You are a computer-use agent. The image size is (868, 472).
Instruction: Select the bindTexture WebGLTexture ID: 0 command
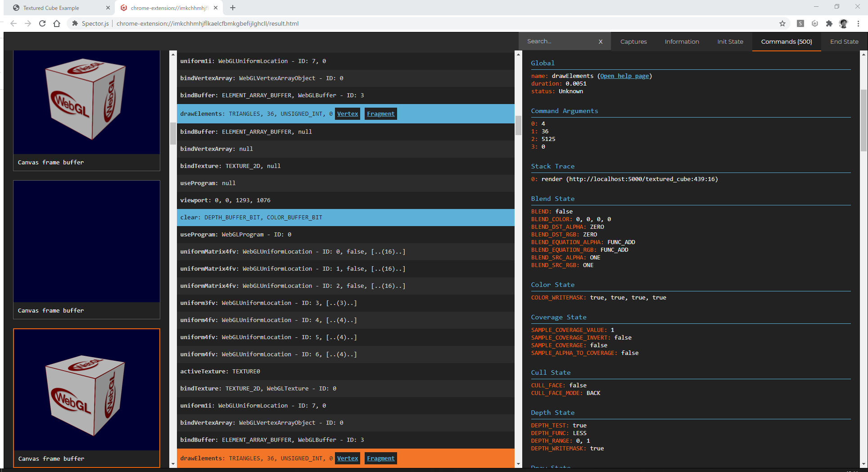click(346, 389)
